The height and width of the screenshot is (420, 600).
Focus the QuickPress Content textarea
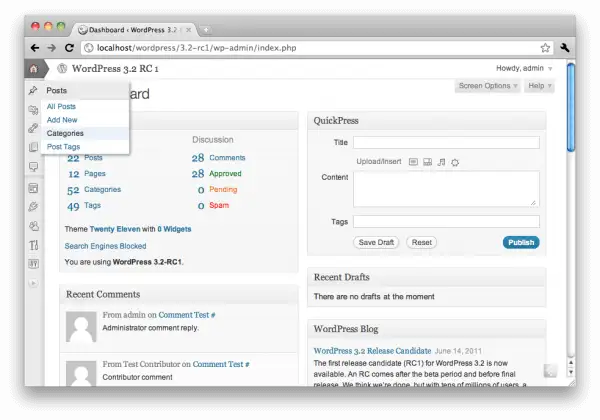click(x=446, y=189)
